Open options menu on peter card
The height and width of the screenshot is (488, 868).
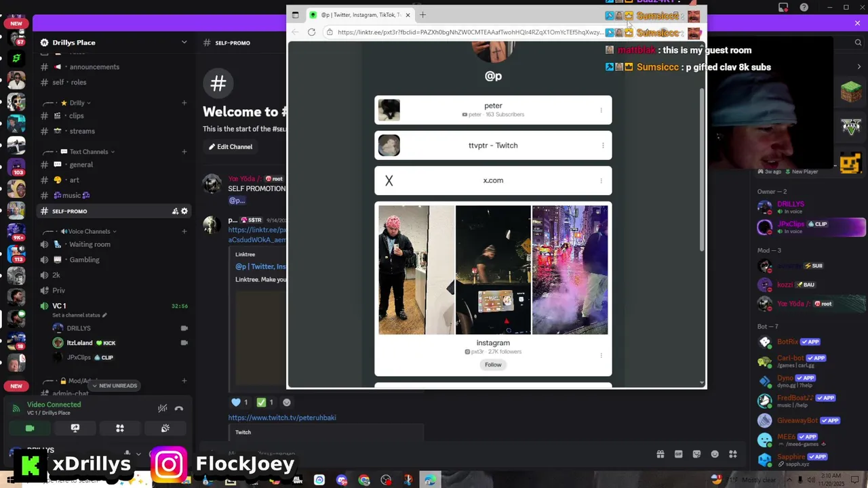601,110
